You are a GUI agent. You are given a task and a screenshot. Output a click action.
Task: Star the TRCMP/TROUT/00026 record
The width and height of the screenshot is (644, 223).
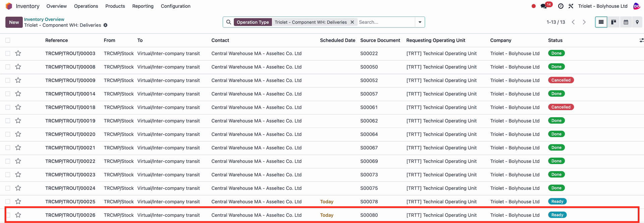pos(18,215)
